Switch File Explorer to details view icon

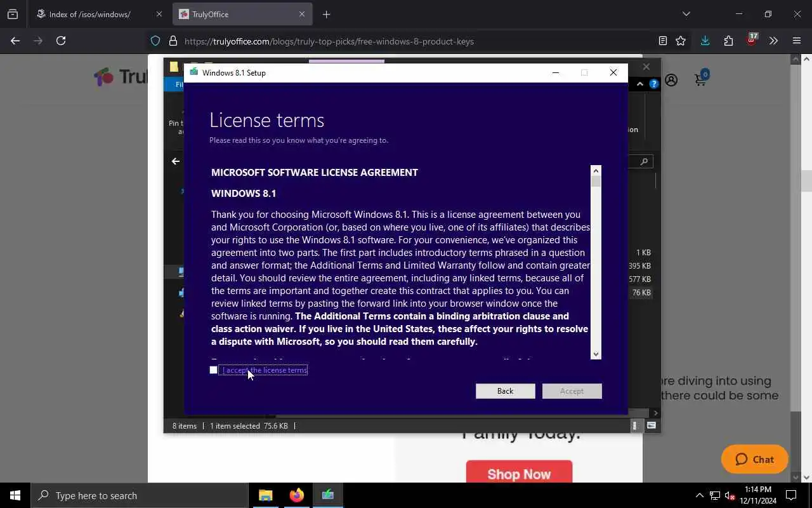[634, 426]
